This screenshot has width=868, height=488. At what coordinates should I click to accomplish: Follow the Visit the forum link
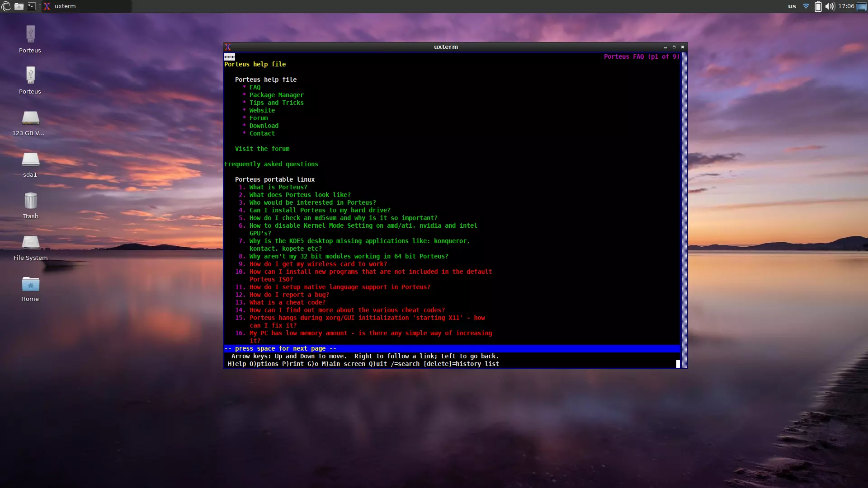point(262,149)
